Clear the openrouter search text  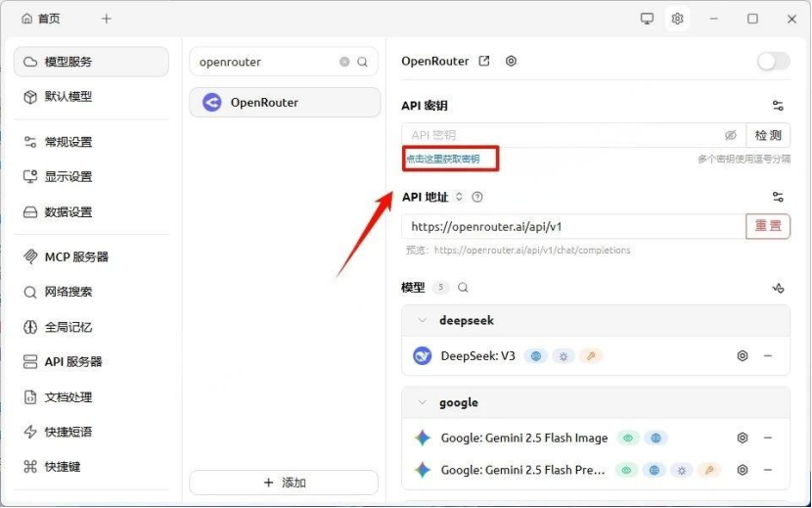344,62
